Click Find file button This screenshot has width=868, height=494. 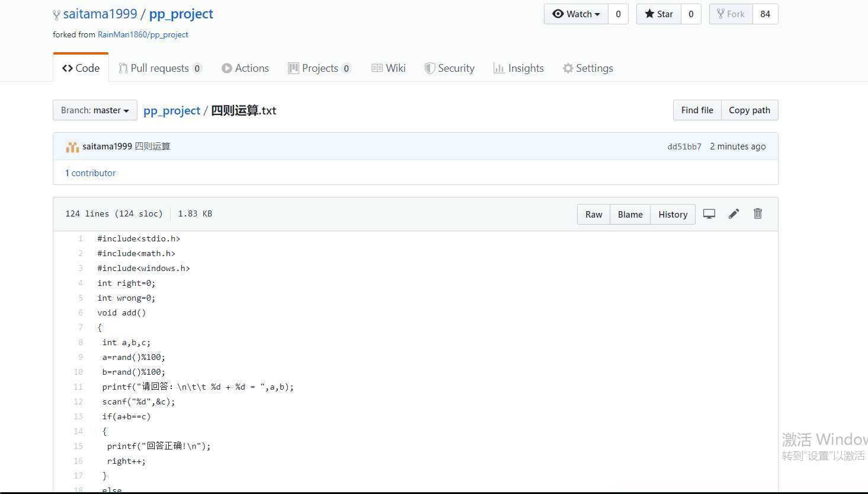click(697, 110)
